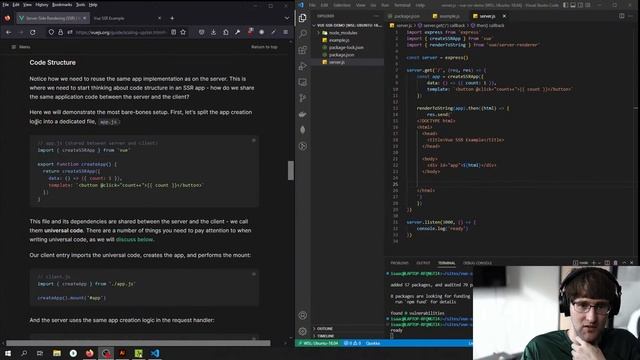This screenshot has height=360, width=640.
Task: Open Windows Start menu
Action: [8, 353]
